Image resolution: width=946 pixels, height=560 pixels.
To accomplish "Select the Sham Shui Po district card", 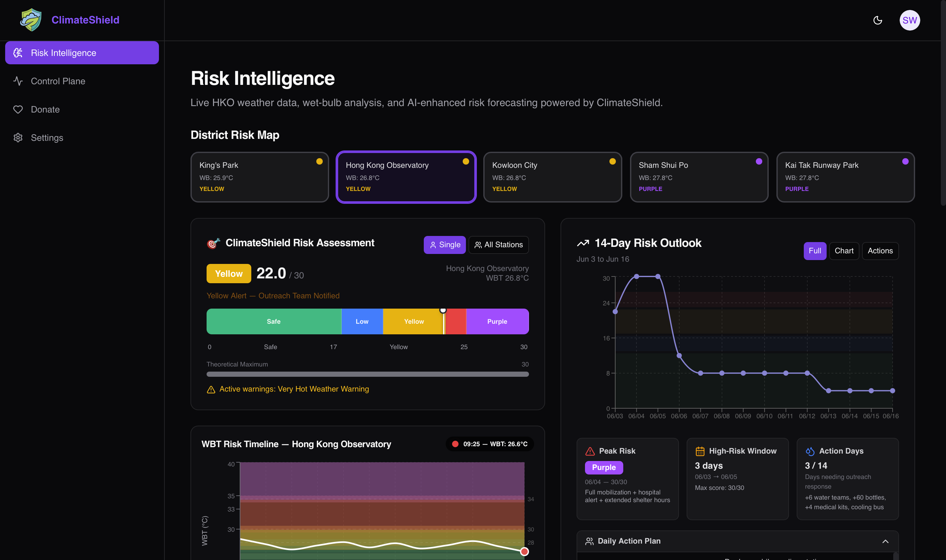I will (699, 177).
